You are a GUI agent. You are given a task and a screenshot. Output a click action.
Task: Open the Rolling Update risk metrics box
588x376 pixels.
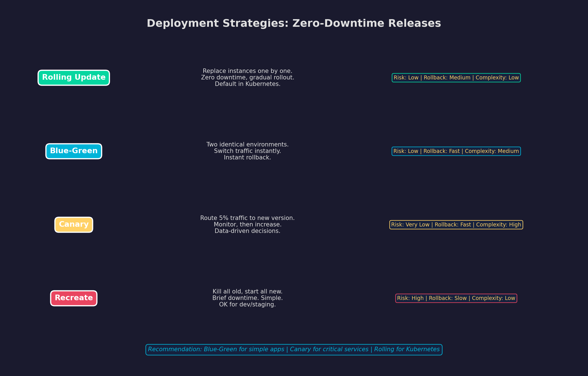[456, 77]
